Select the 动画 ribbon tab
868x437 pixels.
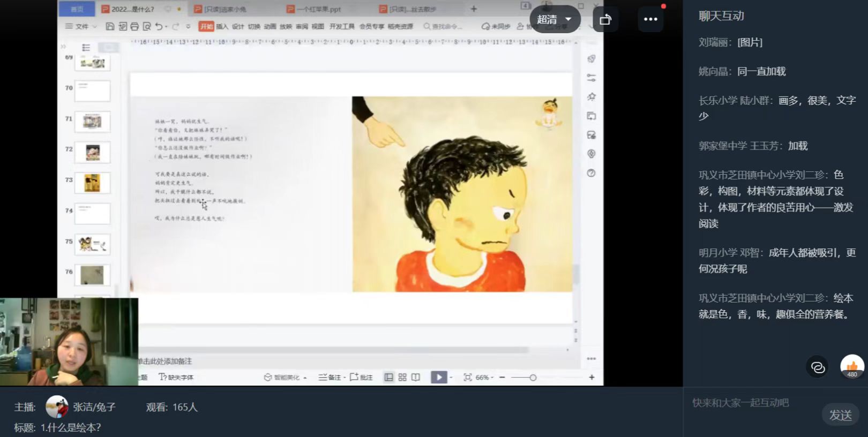270,26
